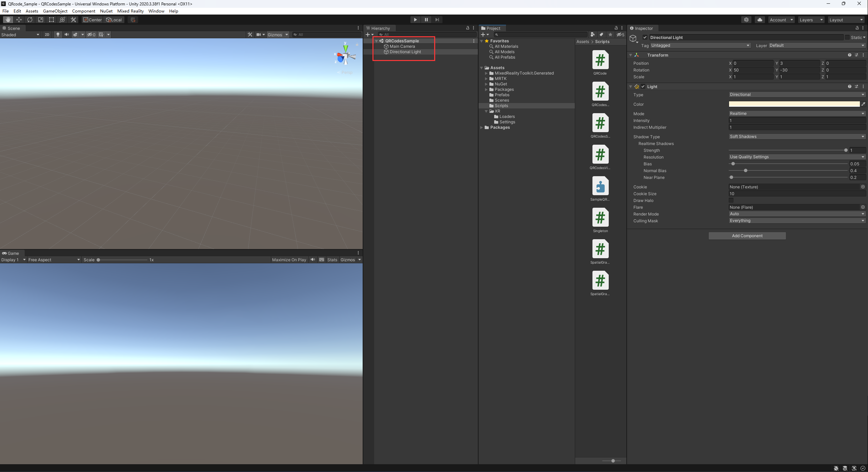Toggle scene effects icon

click(75, 35)
